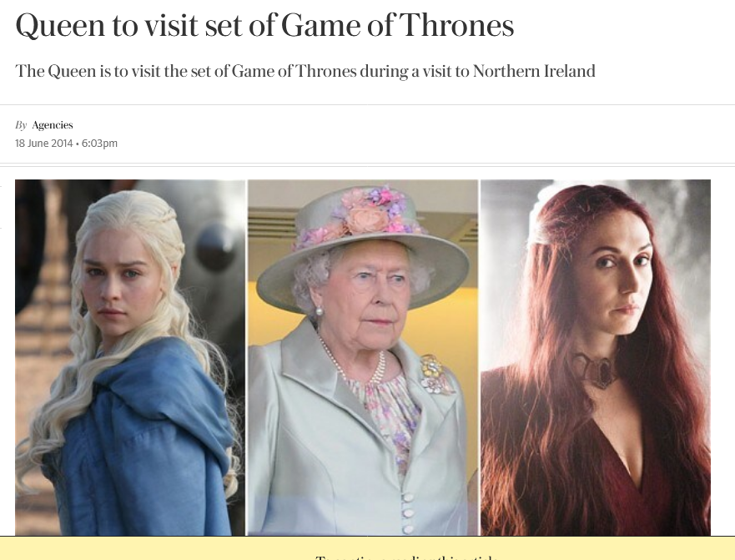Click the words 'Game of Thrones' in the subheadline
Image resolution: width=735 pixels, height=560 pixels.
click(295, 71)
